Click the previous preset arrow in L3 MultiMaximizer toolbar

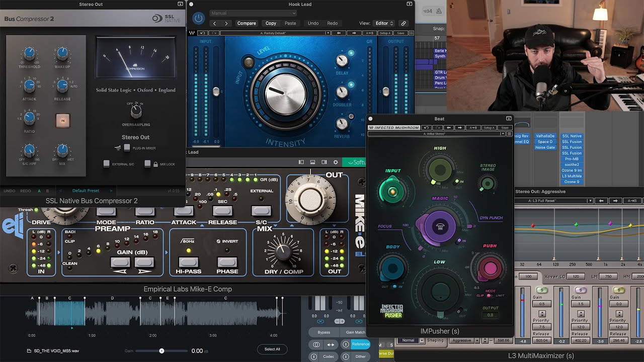[600, 201]
